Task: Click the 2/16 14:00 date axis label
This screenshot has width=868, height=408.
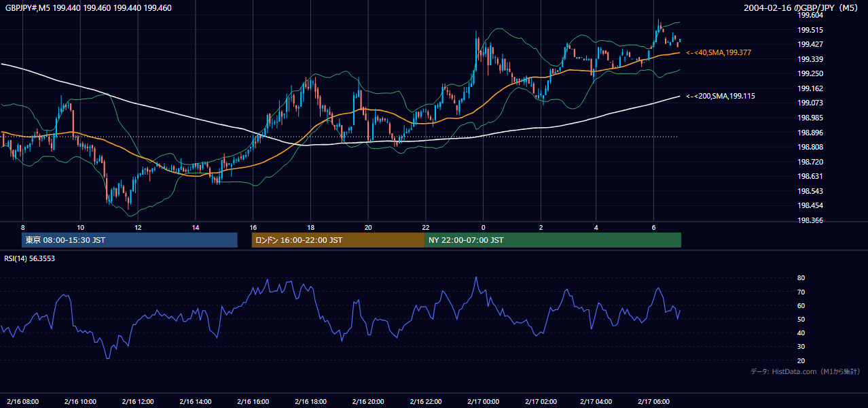Action: pos(196,401)
